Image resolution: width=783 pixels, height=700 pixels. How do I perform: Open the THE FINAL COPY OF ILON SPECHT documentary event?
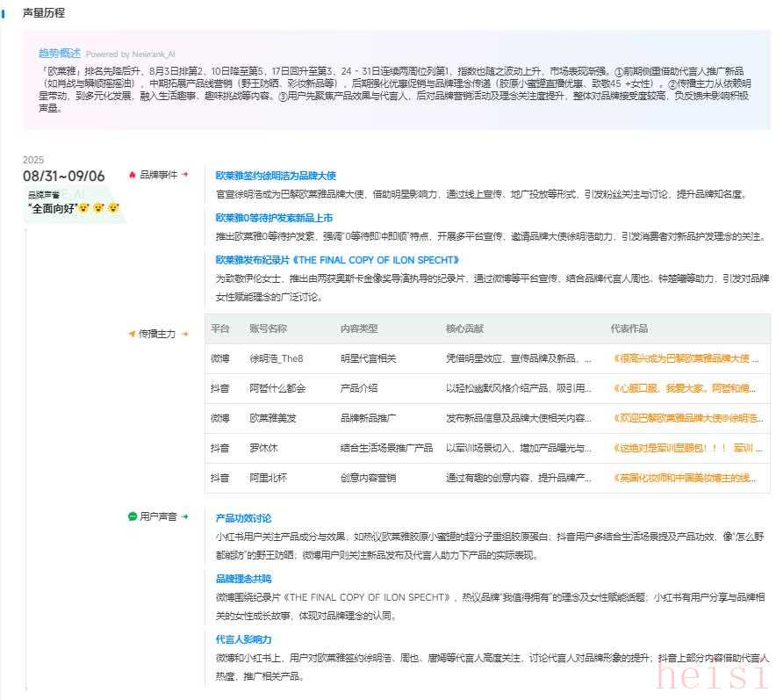tap(337, 260)
